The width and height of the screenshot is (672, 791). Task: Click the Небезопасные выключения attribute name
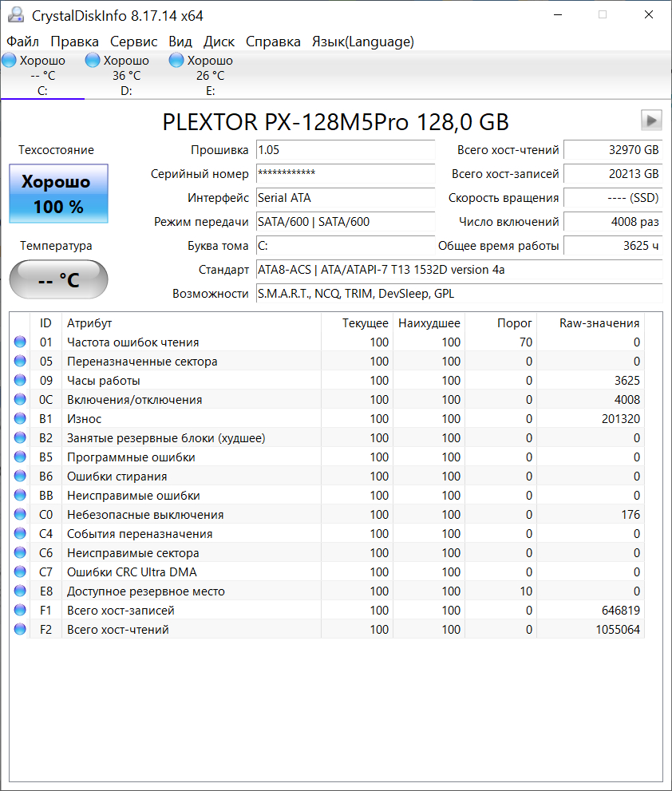(x=145, y=515)
